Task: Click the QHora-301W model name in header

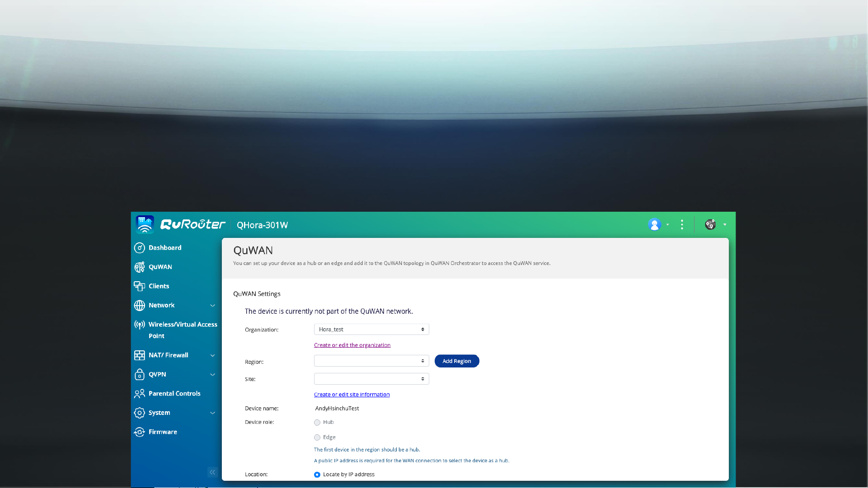Action: pyautogui.click(x=262, y=225)
